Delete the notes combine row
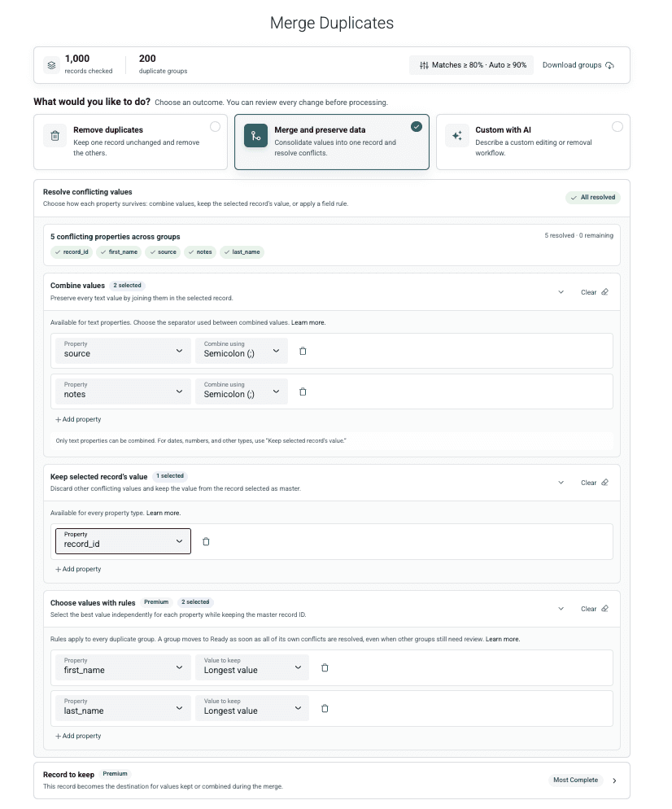This screenshot has width=672, height=809. (303, 391)
